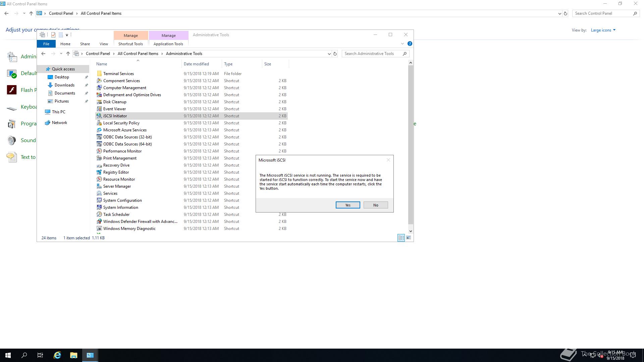Screen dimensions: 644x362
Task: Click the help question mark icon
Action: [x=410, y=44]
